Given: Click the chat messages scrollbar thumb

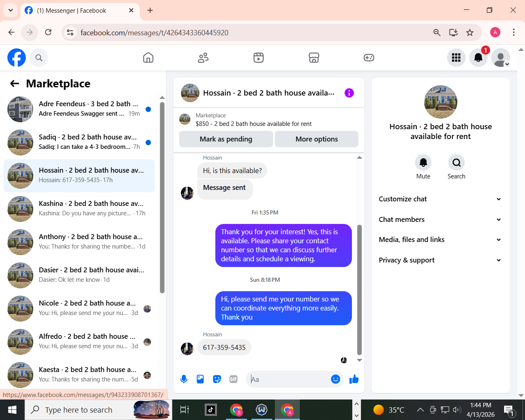Looking at the screenshot, I should tap(359, 290).
